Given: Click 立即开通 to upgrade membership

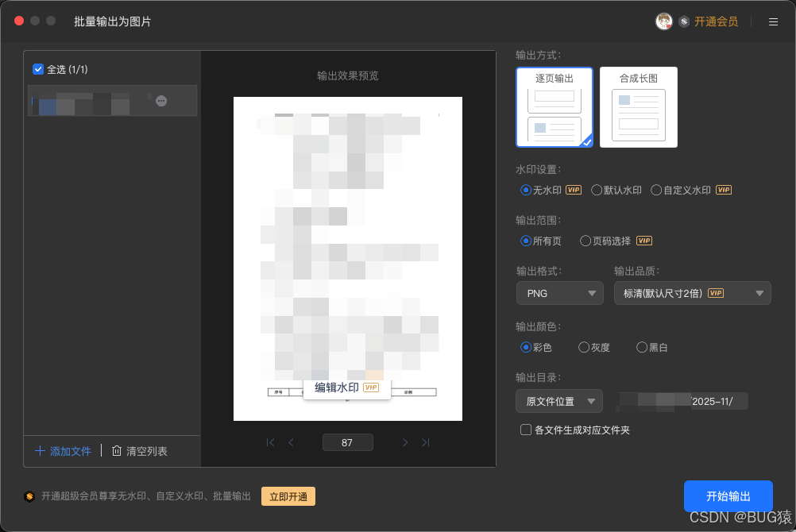Looking at the screenshot, I should click(x=288, y=495).
